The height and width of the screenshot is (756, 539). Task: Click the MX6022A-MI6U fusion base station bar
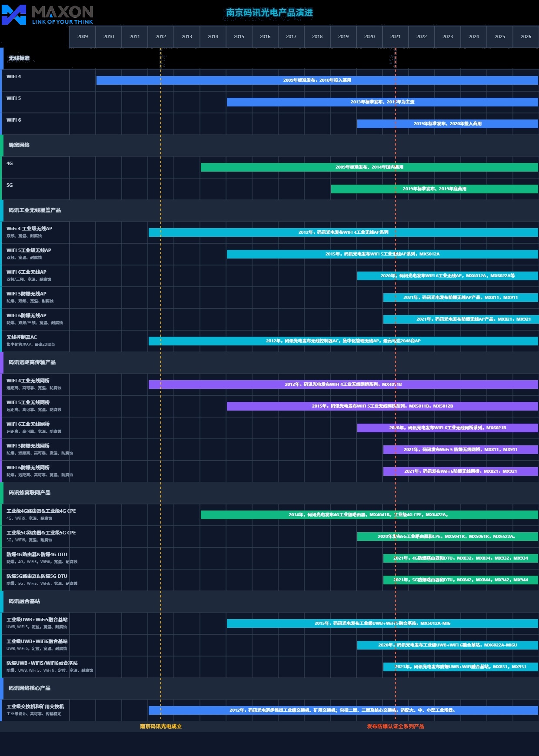447,645
